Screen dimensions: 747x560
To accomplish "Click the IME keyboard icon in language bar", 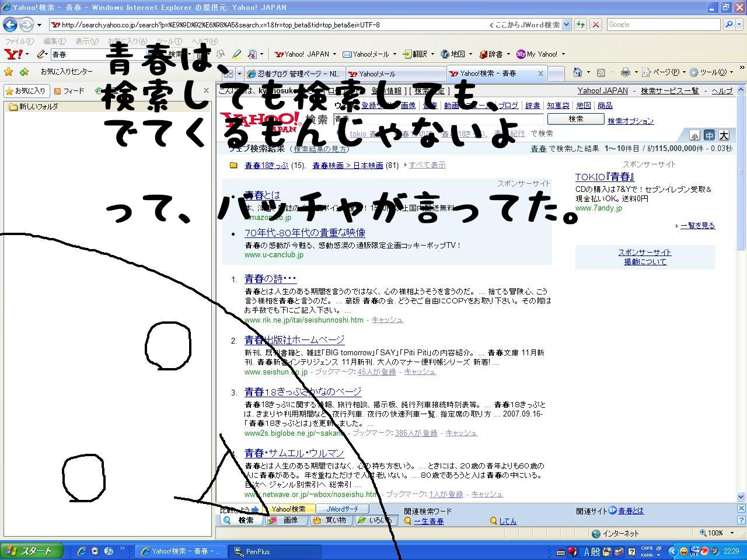I will point(561,551).
